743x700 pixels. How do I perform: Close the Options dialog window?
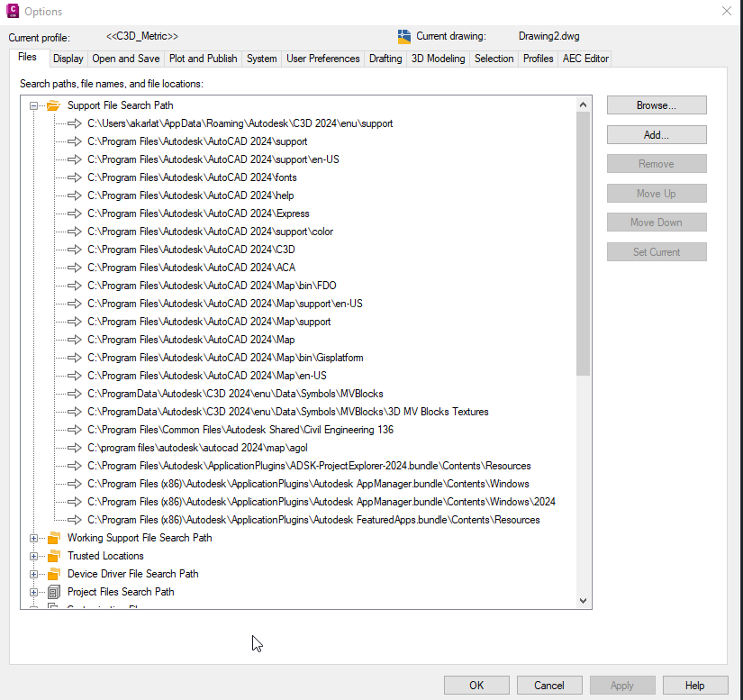tap(727, 11)
